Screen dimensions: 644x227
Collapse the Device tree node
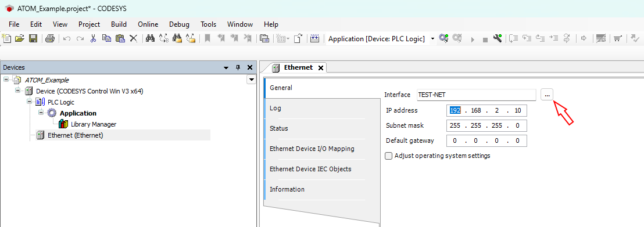pyautogui.click(x=18, y=91)
